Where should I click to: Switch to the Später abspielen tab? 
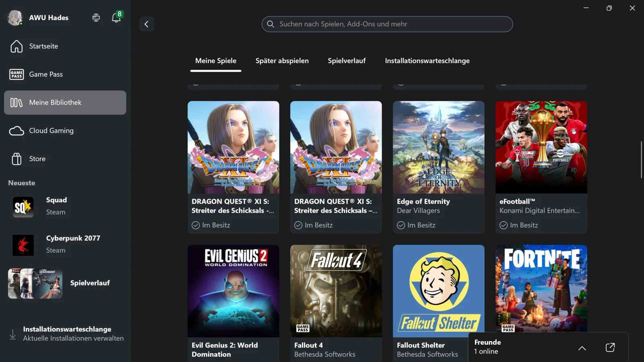(282, 61)
